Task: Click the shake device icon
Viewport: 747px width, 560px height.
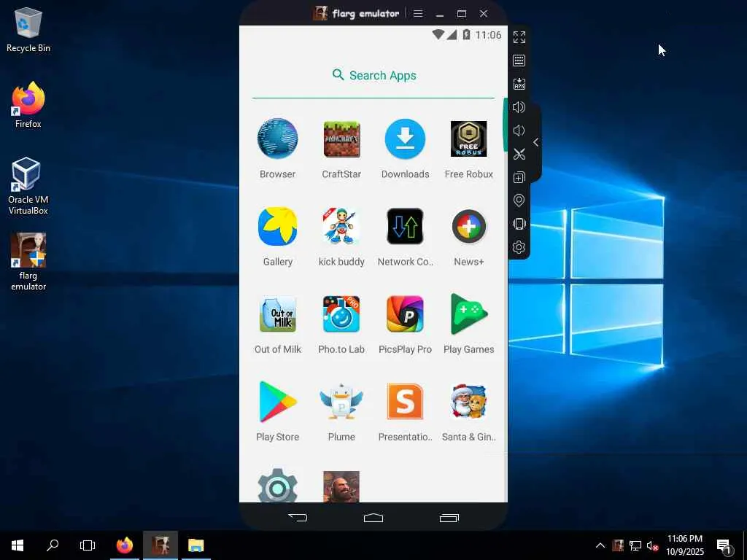Action: pos(519,224)
